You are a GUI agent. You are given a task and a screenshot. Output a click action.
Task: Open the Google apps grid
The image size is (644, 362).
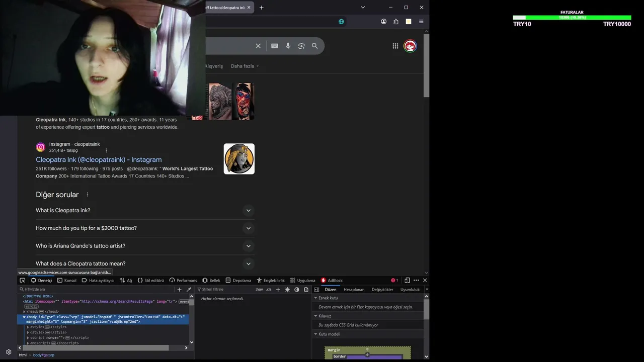[395, 46]
